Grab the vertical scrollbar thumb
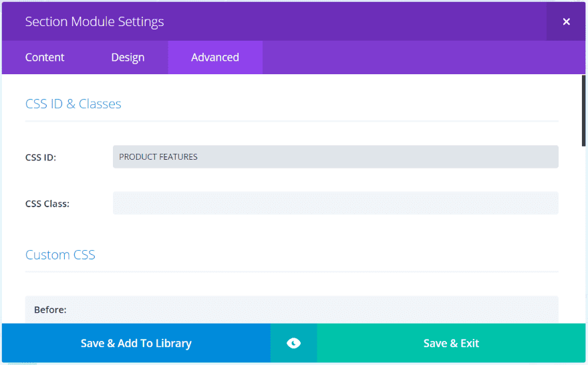The image size is (588, 365). (583, 110)
